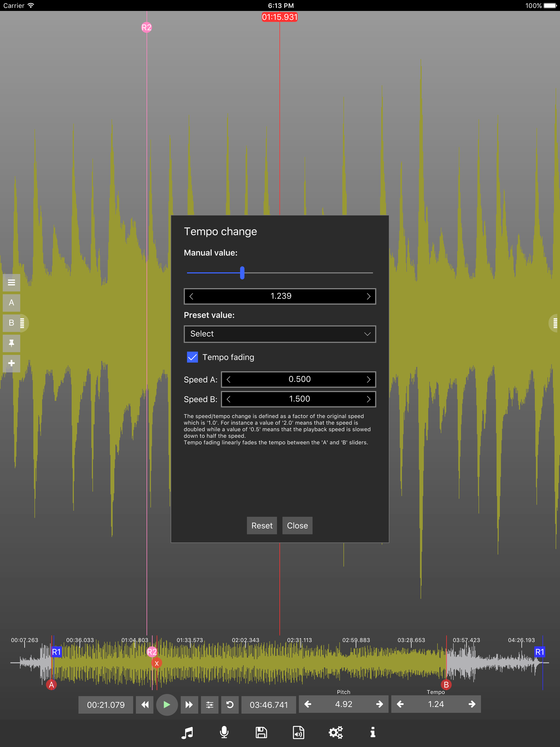The image size is (560, 747).
Task: Decrease manual value with left chevron
Action: pyautogui.click(x=191, y=296)
